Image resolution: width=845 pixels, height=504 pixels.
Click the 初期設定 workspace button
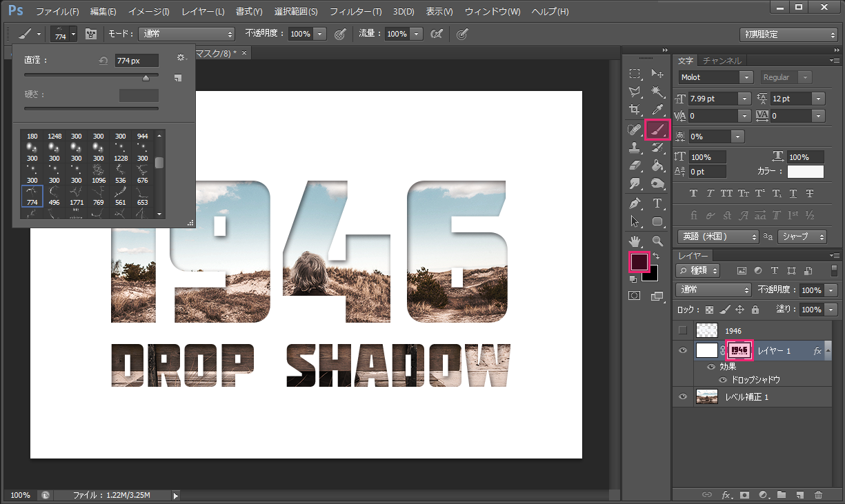pyautogui.click(x=788, y=34)
